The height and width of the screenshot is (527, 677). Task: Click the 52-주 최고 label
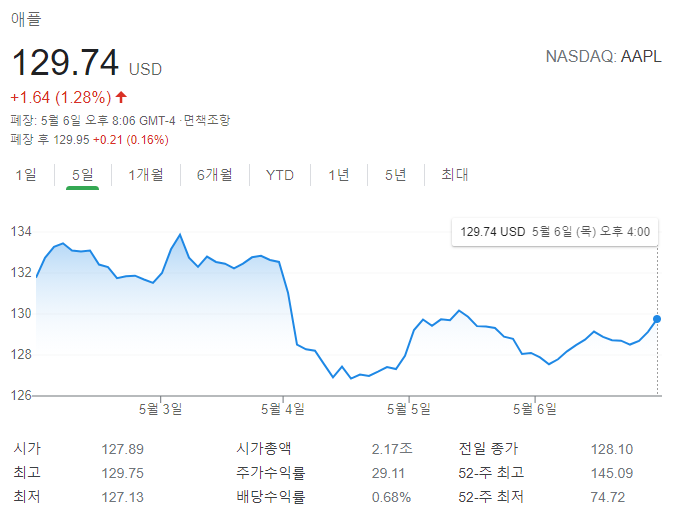point(491,473)
